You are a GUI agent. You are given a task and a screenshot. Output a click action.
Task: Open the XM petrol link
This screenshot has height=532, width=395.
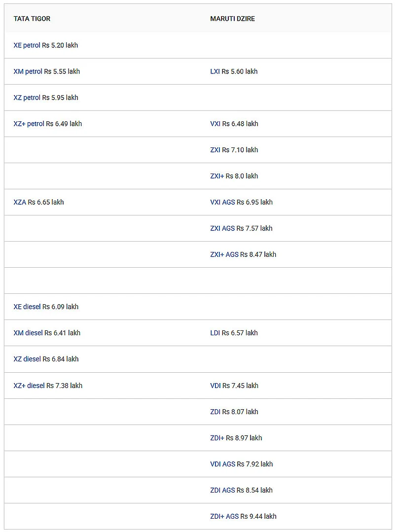pos(28,71)
